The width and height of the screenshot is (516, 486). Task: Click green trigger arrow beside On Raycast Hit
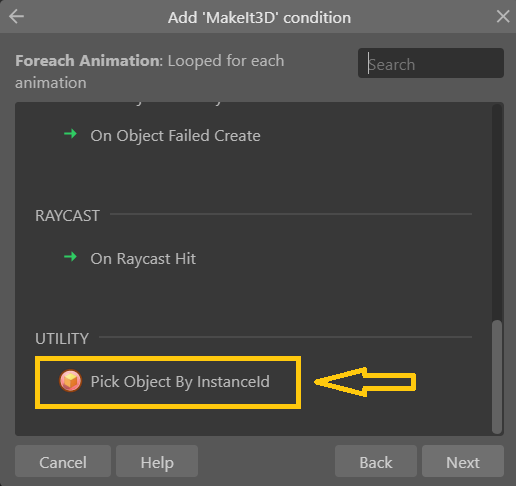(x=70, y=257)
